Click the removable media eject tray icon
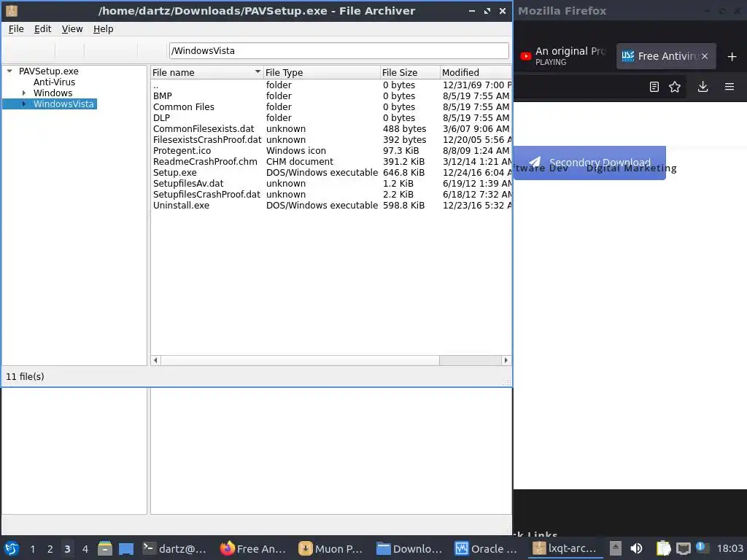Screen dimensions: 747x560 [616, 548]
